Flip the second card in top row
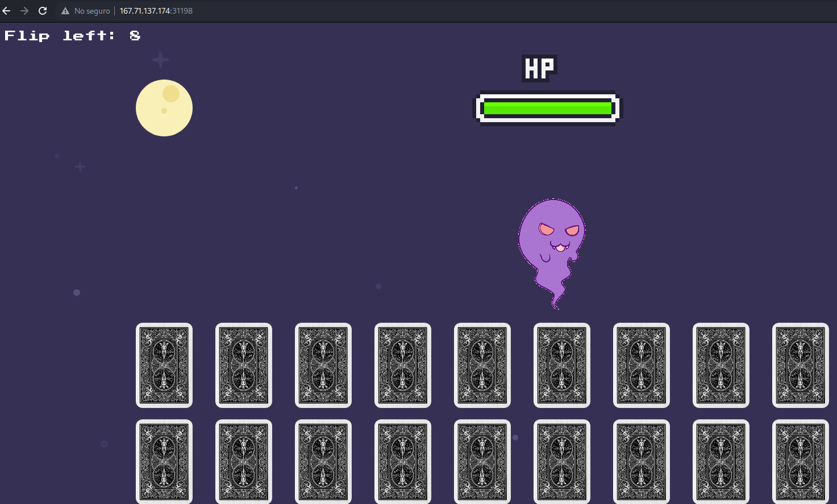Image resolution: width=837 pixels, height=504 pixels. coord(244,365)
